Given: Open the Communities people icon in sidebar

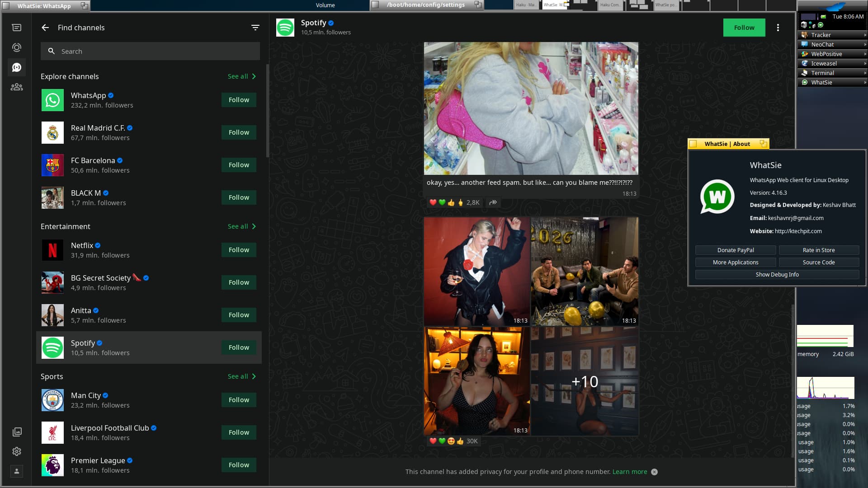Looking at the screenshot, I should [x=17, y=87].
